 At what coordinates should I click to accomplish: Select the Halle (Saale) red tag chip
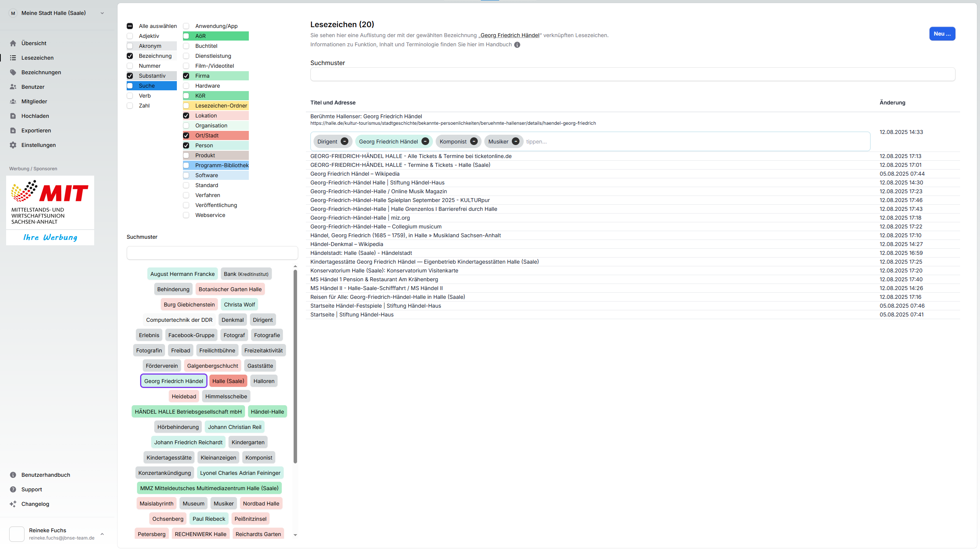(x=228, y=381)
